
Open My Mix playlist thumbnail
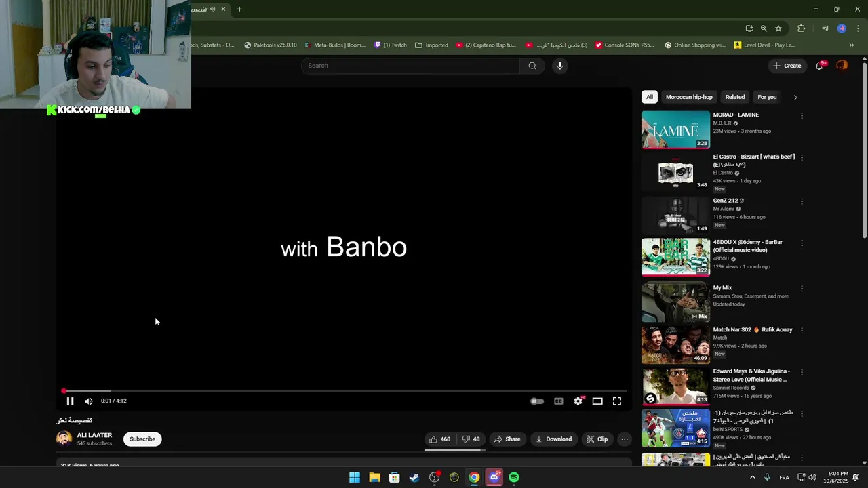(x=675, y=302)
